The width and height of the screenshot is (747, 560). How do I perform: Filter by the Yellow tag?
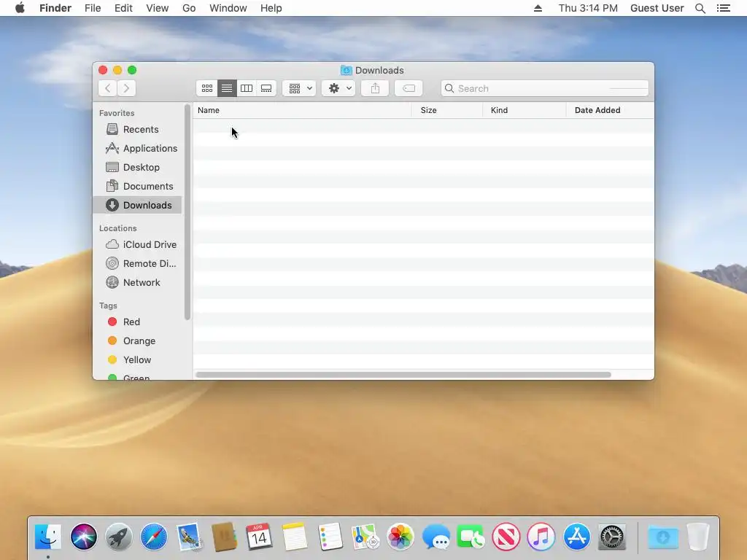click(x=137, y=360)
